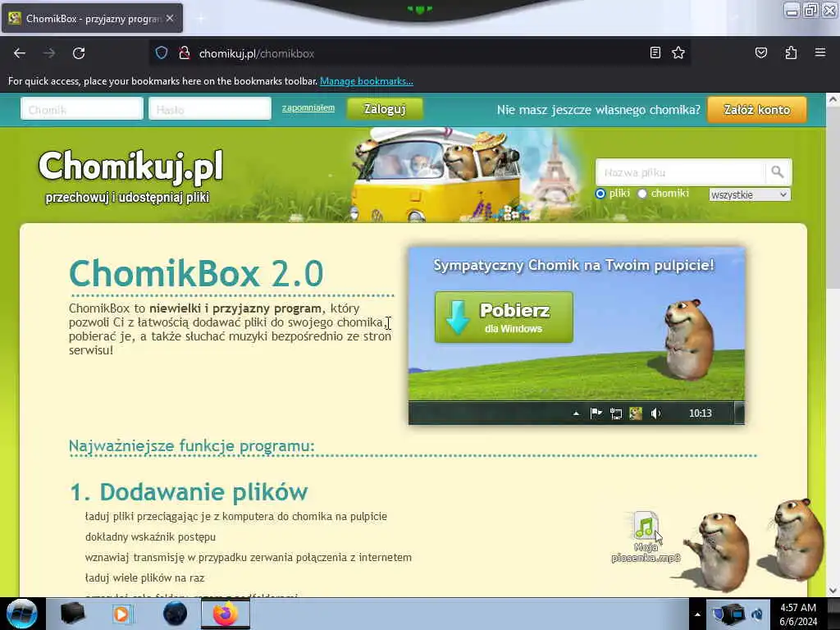This screenshot has width=840, height=630.
Task: Open the Manage bookmarks link
Action: point(367,81)
